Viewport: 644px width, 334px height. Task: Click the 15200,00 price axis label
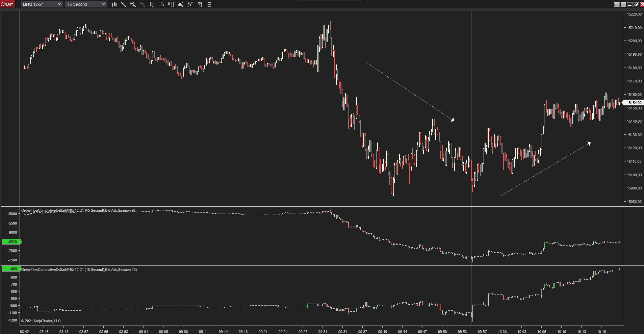pos(634,41)
